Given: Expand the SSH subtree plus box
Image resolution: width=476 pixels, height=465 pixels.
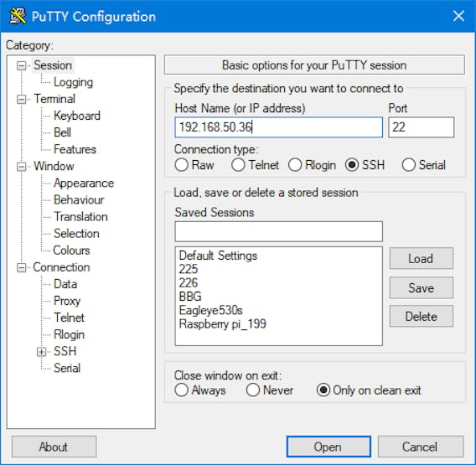Looking at the screenshot, I should (x=41, y=352).
